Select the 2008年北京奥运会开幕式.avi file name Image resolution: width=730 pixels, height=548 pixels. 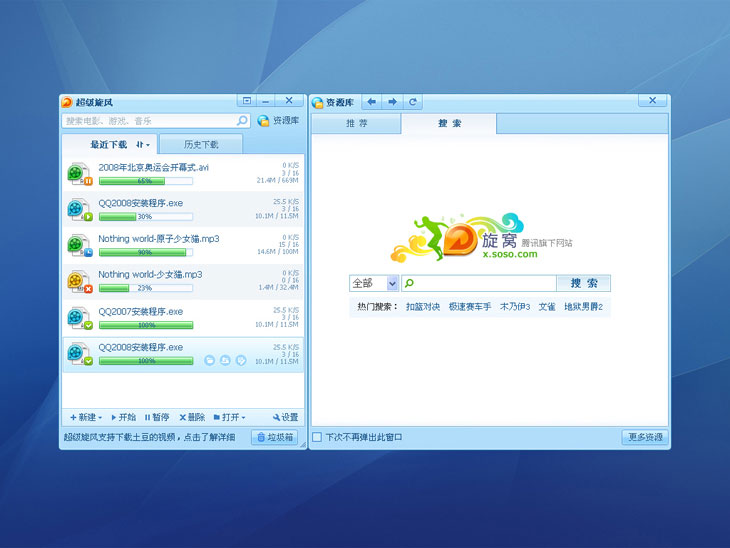(x=153, y=168)
